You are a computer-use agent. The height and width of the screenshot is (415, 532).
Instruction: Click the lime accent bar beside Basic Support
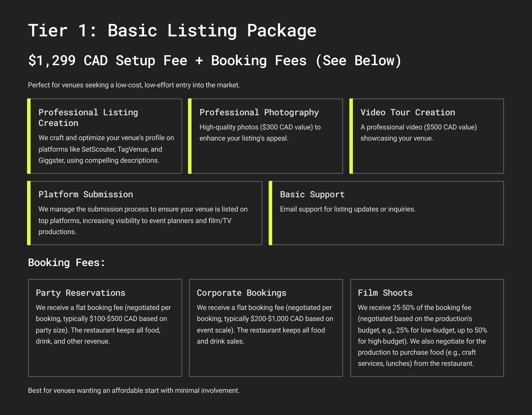[x=270, y=213]
